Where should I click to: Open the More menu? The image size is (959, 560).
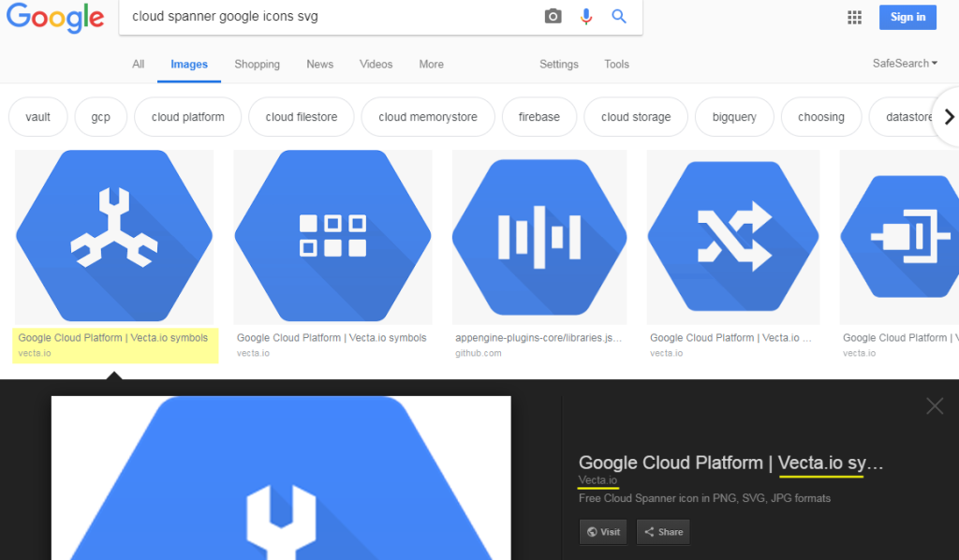[431, 65]
